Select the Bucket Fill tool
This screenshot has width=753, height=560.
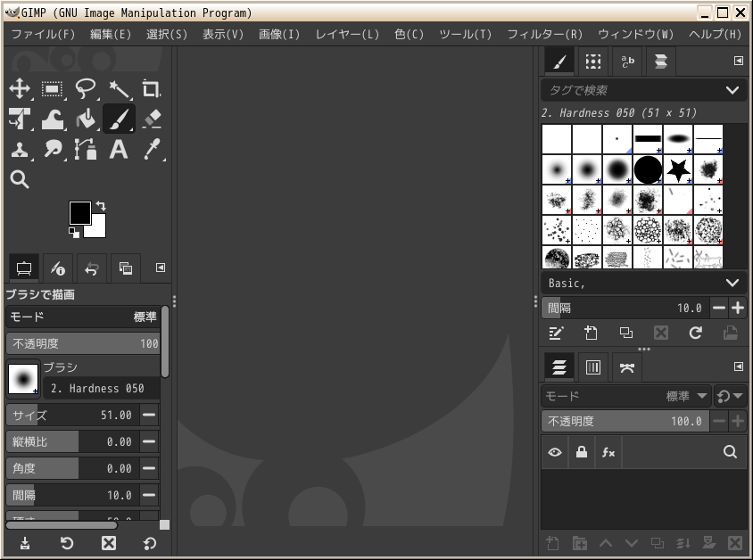86,119
